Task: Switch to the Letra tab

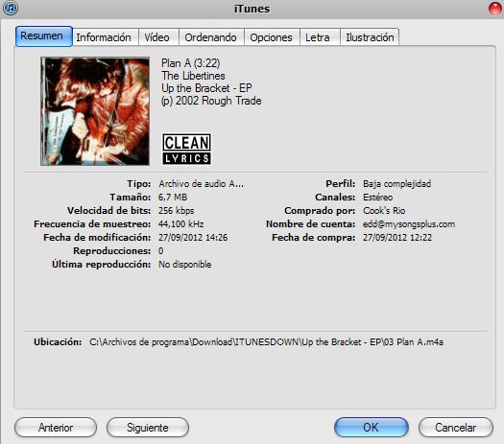Action: click(320, 37)
